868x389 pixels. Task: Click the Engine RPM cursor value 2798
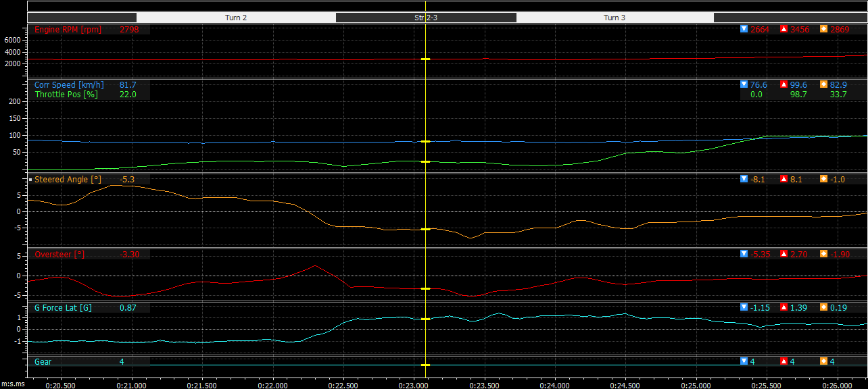[x=129, y=30]
